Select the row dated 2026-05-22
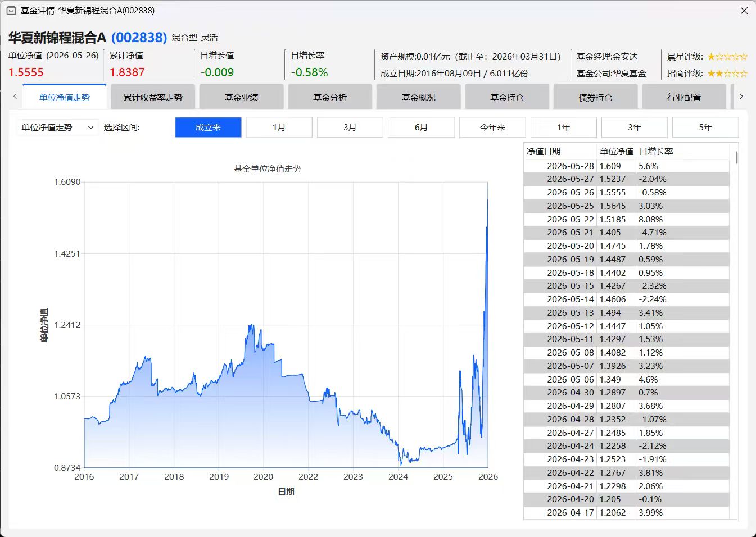756x537 pixels. tap(627, 220)
